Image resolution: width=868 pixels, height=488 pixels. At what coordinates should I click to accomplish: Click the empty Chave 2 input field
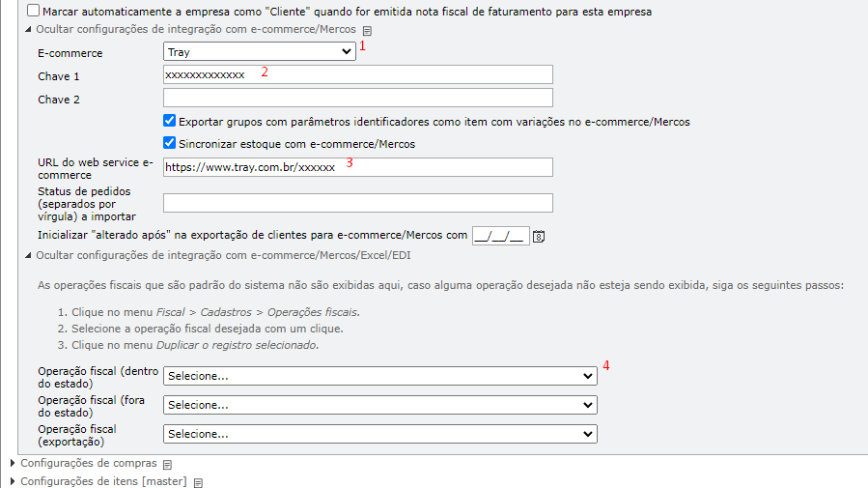tap(357, 98)
